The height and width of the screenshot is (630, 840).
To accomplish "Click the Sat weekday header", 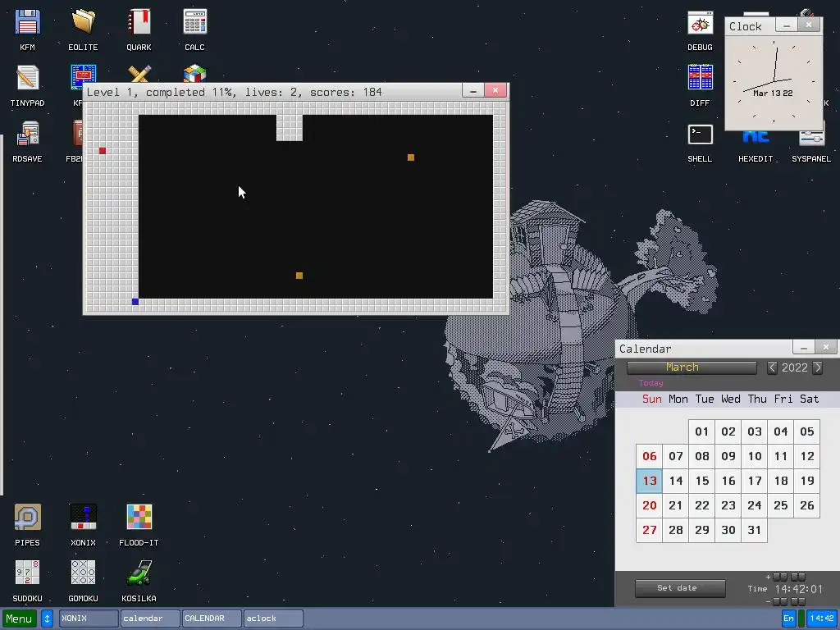I will coord(810,399).
